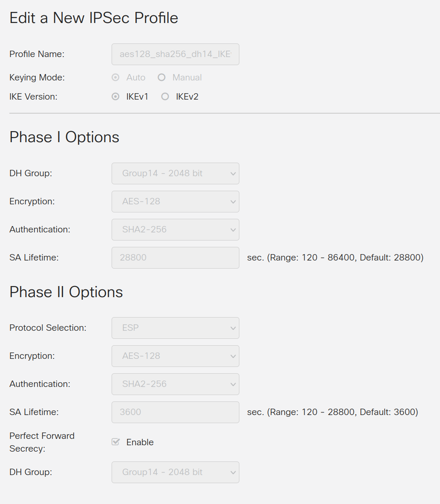This screenshot has width=440, height=504.
Task: Click the Phase II DH Group chevron arrow
Action: (x=233, y=472)
